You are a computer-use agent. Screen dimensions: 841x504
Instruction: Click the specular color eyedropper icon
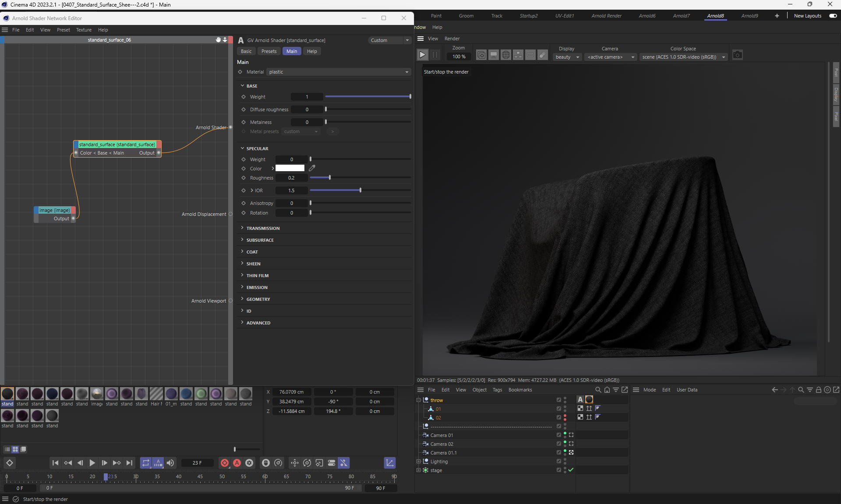coord(312,168)
